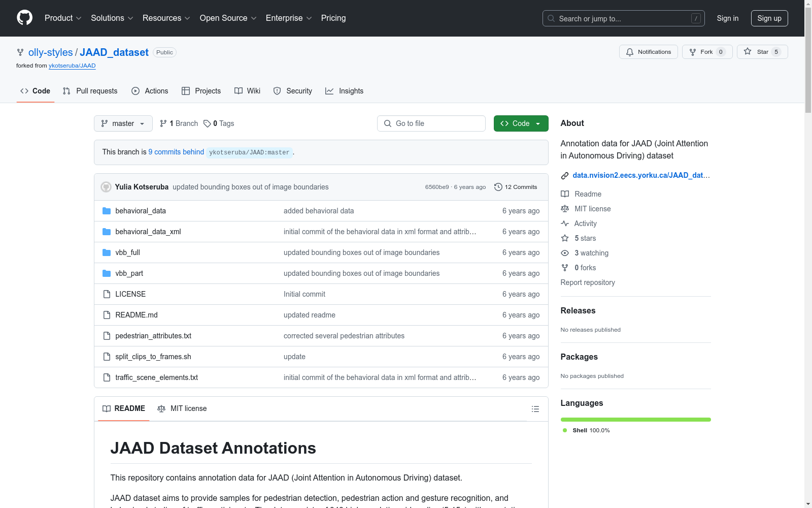
Task: Click the link icon next to the dataset URL
Action: click(x=564, y=176)
